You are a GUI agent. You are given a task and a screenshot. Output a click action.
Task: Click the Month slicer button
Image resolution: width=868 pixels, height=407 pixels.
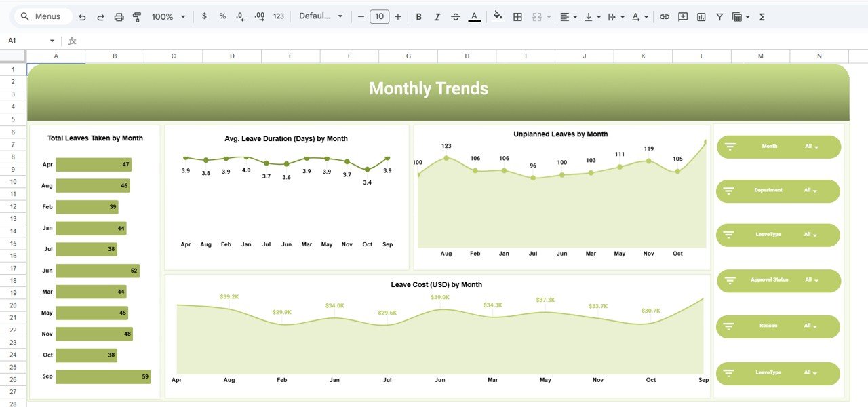pyautogui.click(x=778, y=146)
